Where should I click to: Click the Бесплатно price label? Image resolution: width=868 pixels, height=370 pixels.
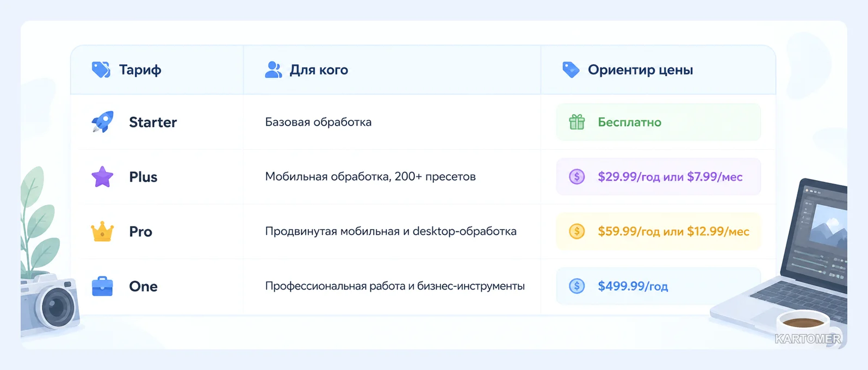pos(629,122)
